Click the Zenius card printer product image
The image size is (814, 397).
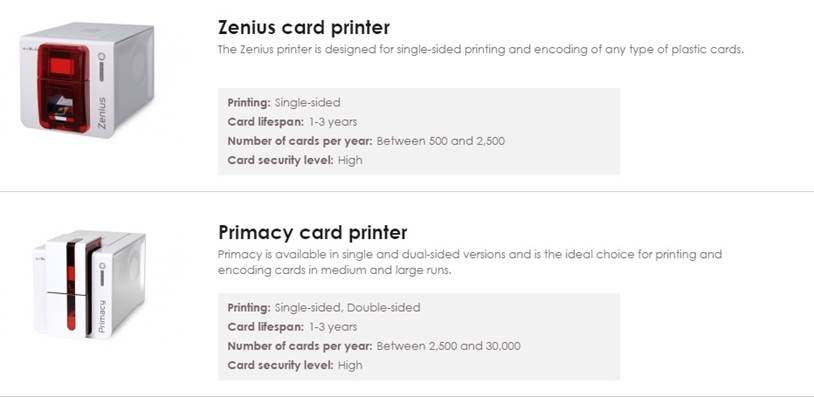(87, 80)
